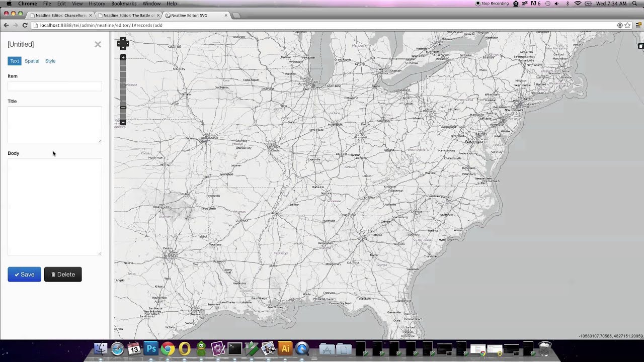
Task: Save the record
Action: [24, 275]
